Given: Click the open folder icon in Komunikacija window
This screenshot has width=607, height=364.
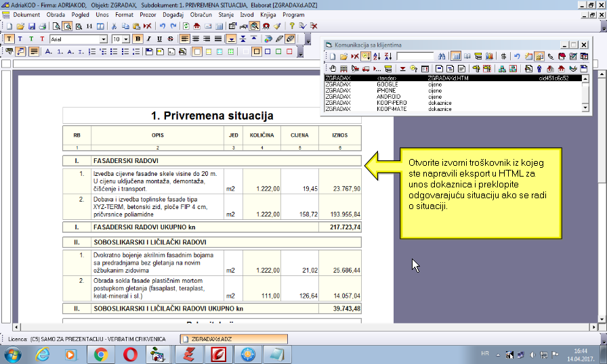Looking at the screenshot, I should tap(343, 56).
